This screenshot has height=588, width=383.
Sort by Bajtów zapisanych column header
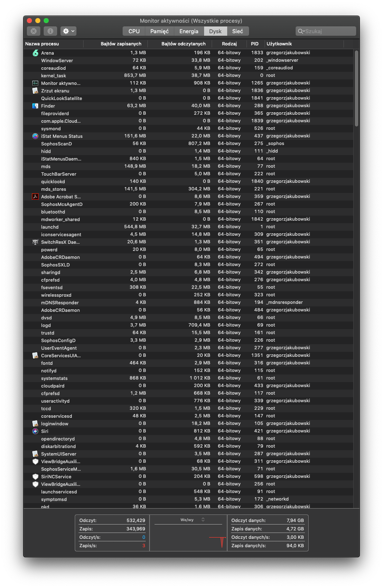click(x=121, y=44)
